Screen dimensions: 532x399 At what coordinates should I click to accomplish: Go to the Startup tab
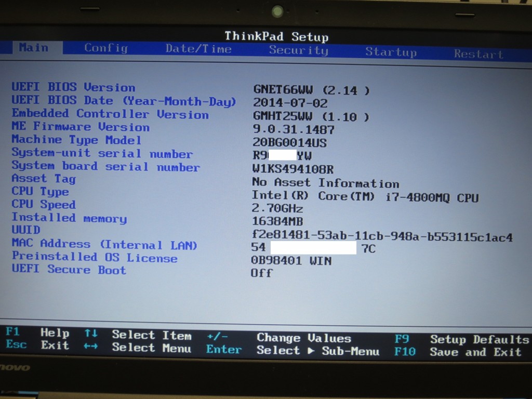click(391, 52)
